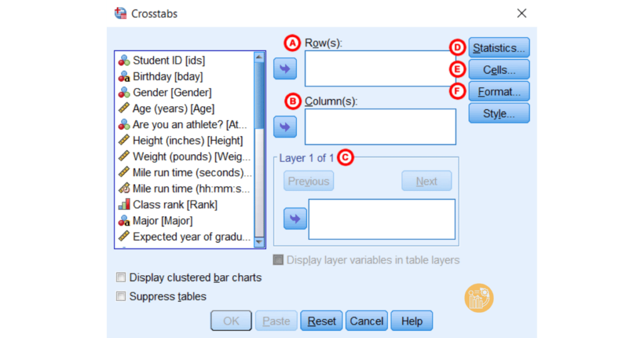Viewport: 644px width, 338px height.
Task: Click the Next layer button
Action: [x=426, y=181]
